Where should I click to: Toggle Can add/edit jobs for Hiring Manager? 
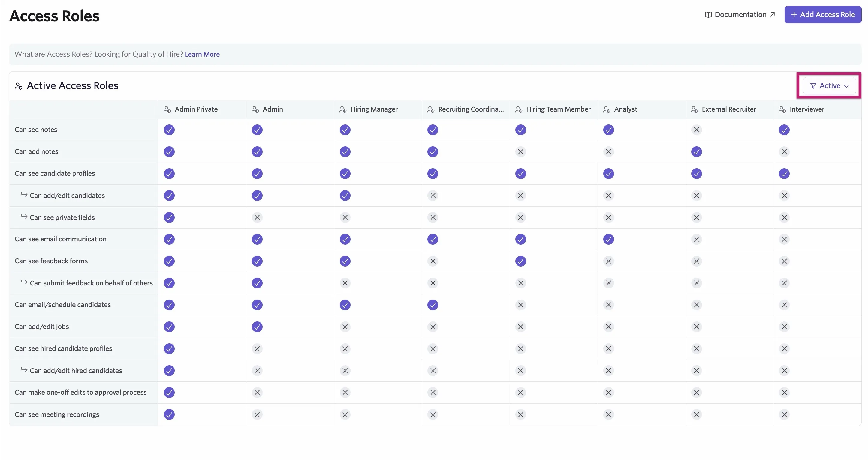(345, 327)
